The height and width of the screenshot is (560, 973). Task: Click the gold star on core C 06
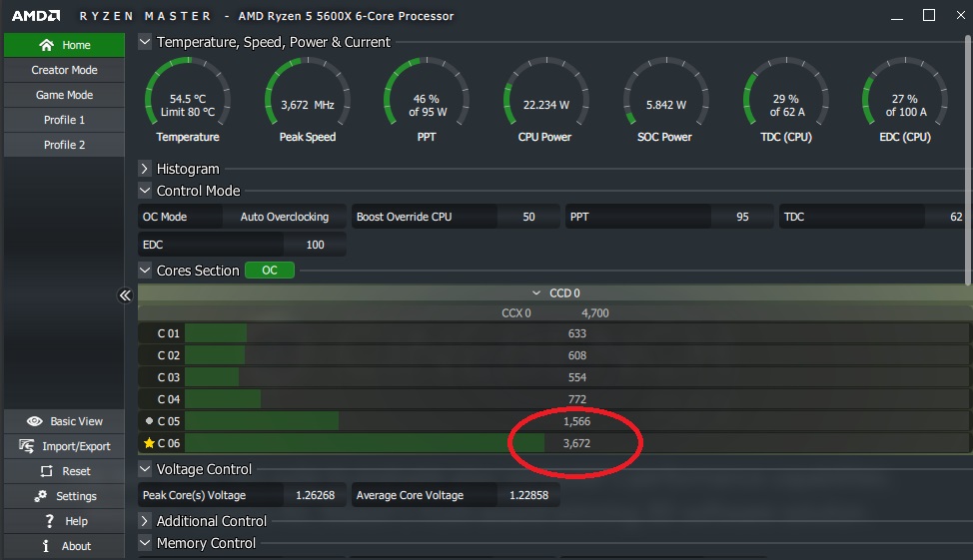coord(149,443)
